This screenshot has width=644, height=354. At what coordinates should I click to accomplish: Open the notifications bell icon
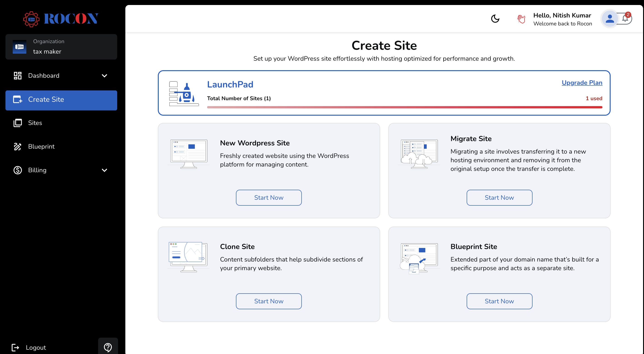[625, 18]
